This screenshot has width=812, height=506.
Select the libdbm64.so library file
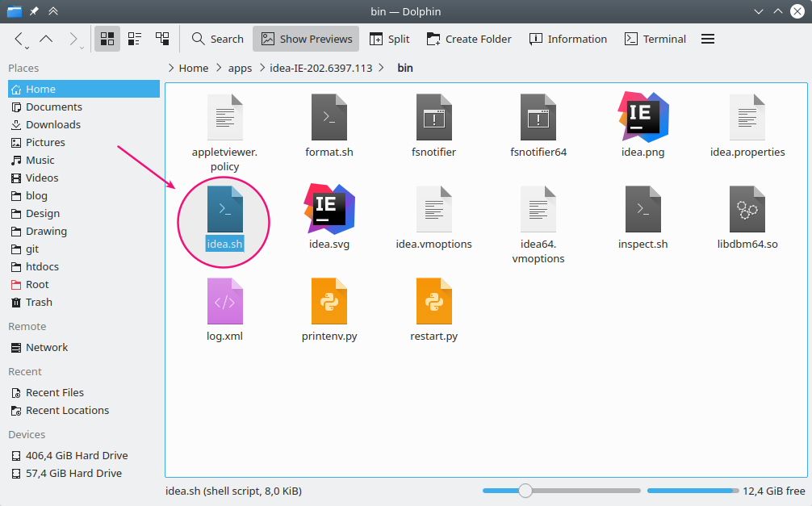pyautogui.click(x=747, y=210)
